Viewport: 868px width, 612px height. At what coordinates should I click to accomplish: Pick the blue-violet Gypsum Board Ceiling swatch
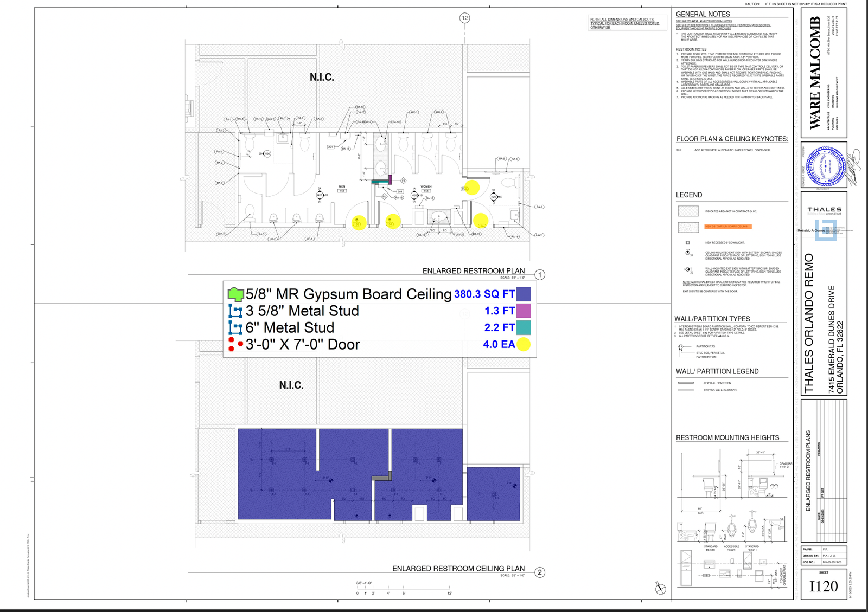(524, 294)
